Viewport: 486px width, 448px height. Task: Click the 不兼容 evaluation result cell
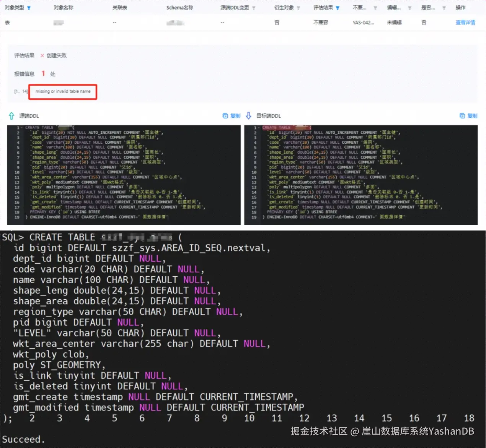[x=321, y=23]
